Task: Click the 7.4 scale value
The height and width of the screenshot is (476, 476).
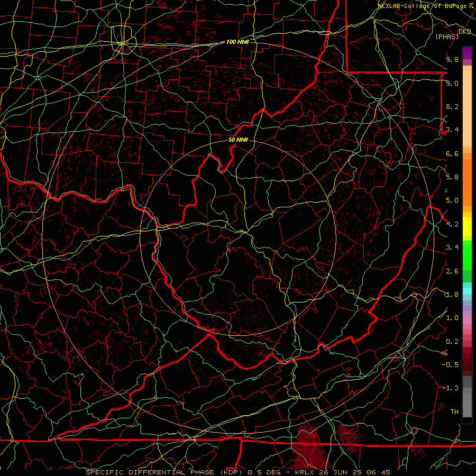Action: tap(452, 130)
